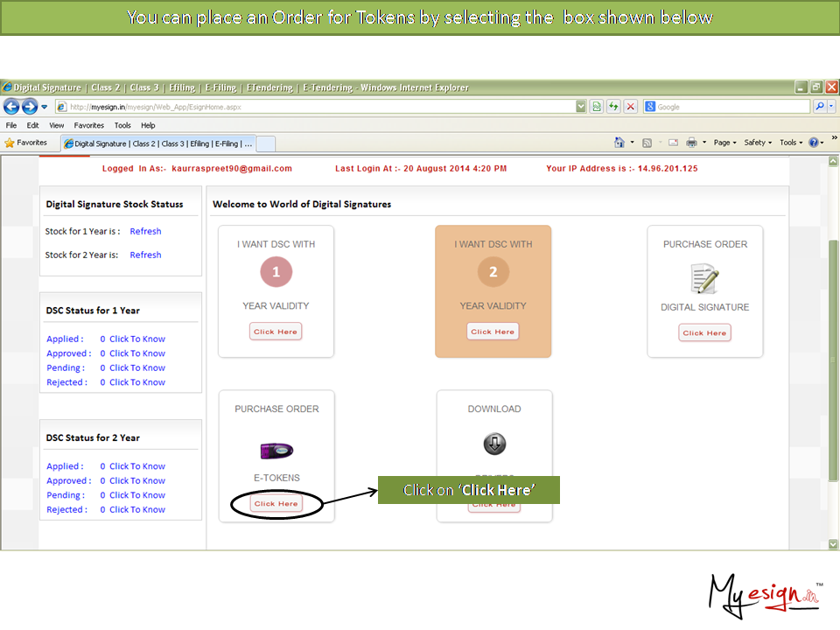This screenshot has height=630, width=840.
Task: Click the Home icon in command bar
Action: (619, 143)
